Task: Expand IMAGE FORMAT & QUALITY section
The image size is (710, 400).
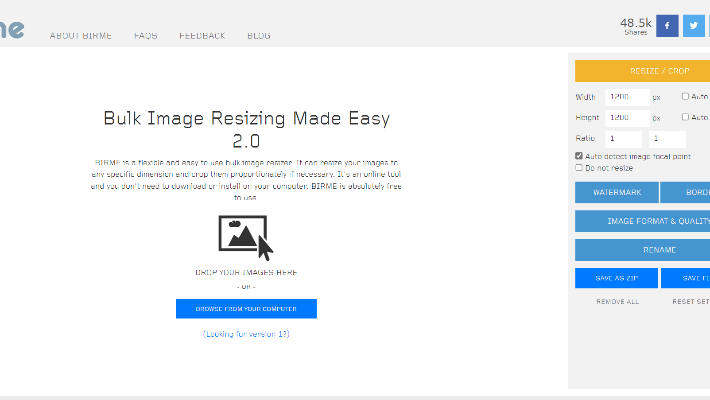Action: 643,221
